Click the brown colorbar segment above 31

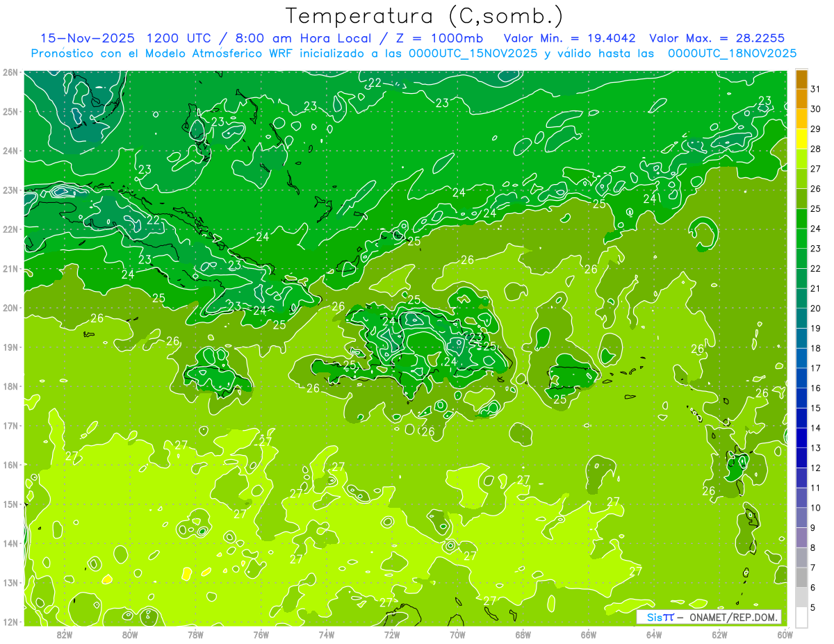801,80
